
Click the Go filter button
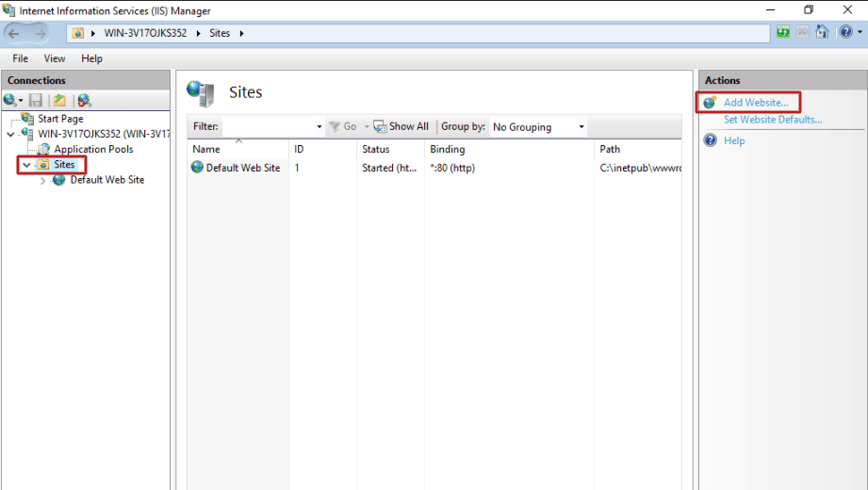343,126
